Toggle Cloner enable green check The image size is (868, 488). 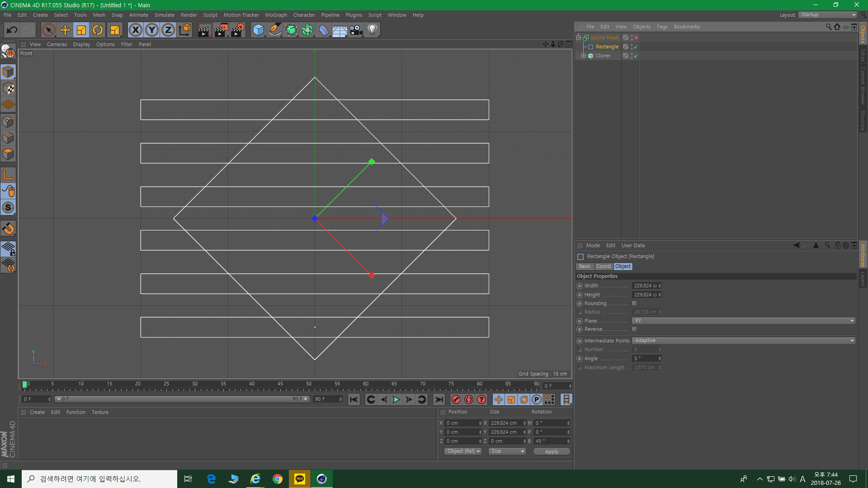pyautogui.click(x=636, y=56)
